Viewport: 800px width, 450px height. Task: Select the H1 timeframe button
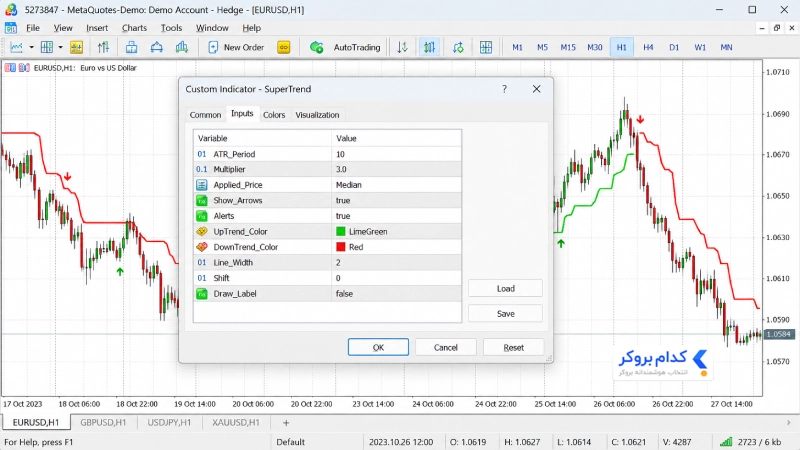click(x=621, y=47)
